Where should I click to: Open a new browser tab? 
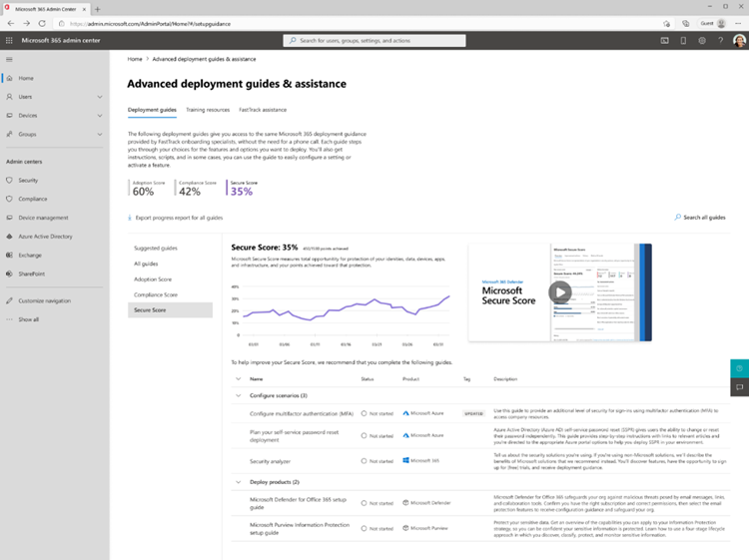point(98,9)
